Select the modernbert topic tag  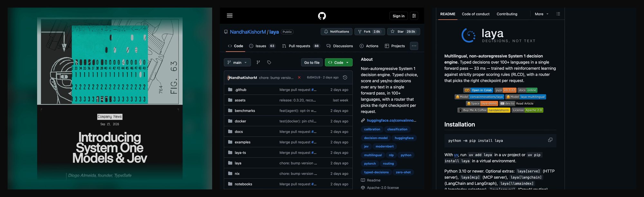(384, 146)
